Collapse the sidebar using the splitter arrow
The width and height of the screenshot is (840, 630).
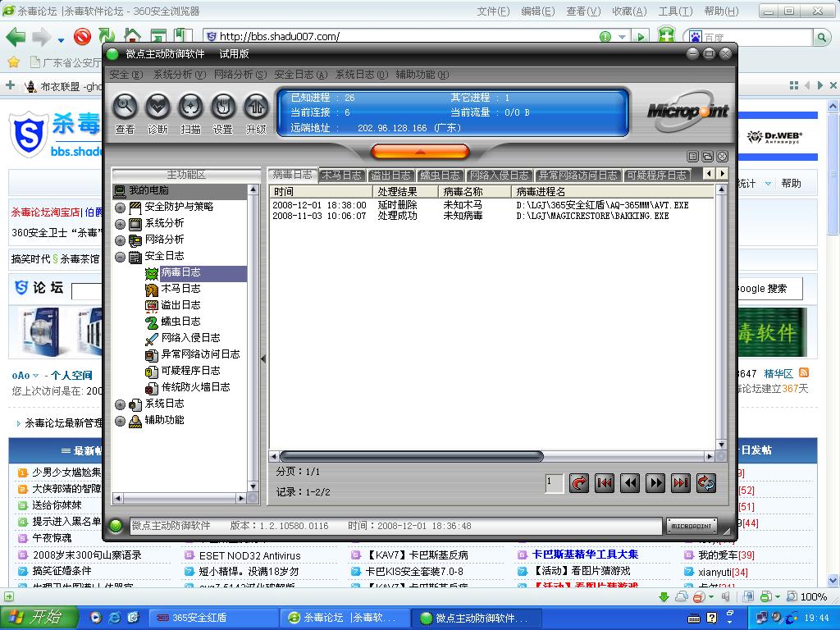click(263, 358)
